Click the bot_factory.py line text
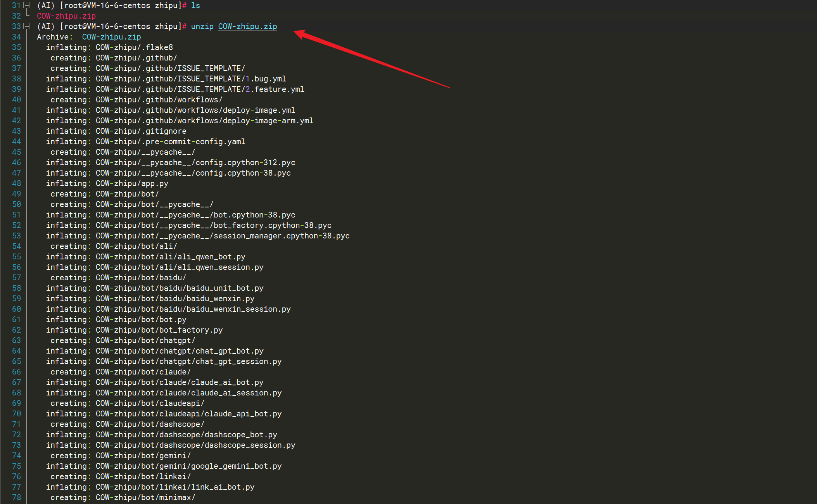The image size is (817, 504). 191,330
